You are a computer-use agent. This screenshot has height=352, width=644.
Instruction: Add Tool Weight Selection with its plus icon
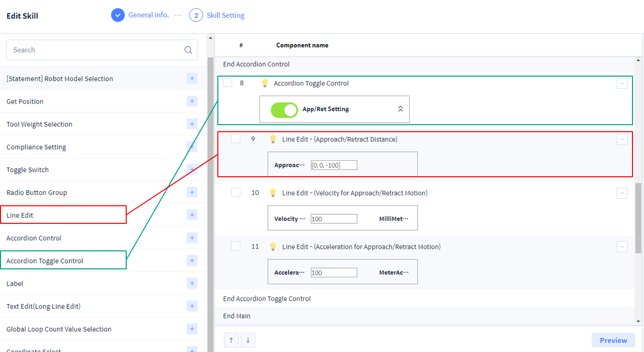[192, 124]
